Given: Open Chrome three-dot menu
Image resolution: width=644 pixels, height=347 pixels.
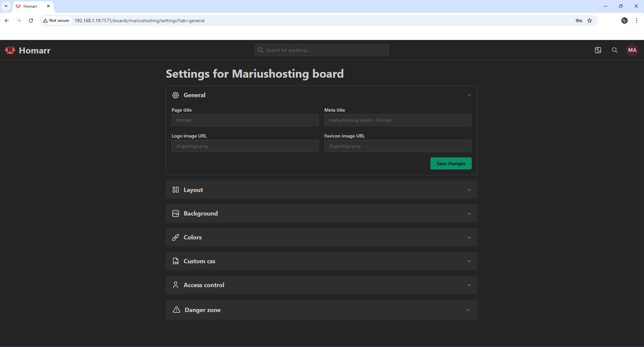Looking at the screenshot, I should coord(637,21).
